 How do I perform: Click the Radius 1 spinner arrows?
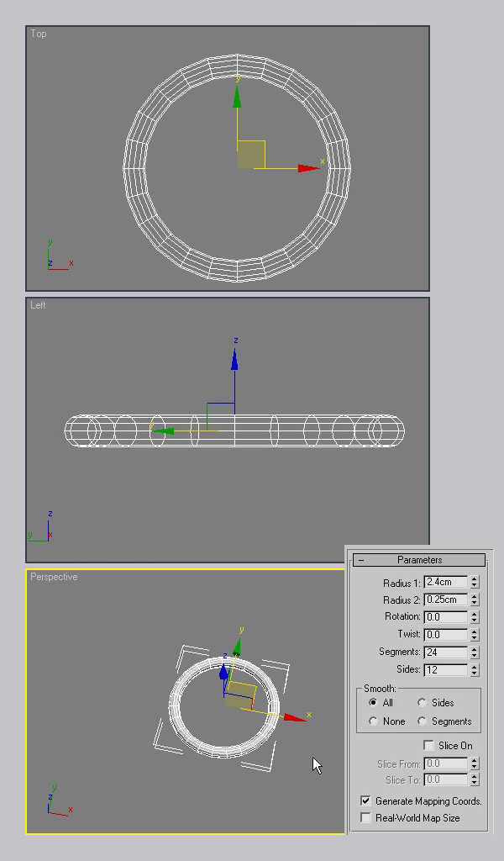click(474, 582)
